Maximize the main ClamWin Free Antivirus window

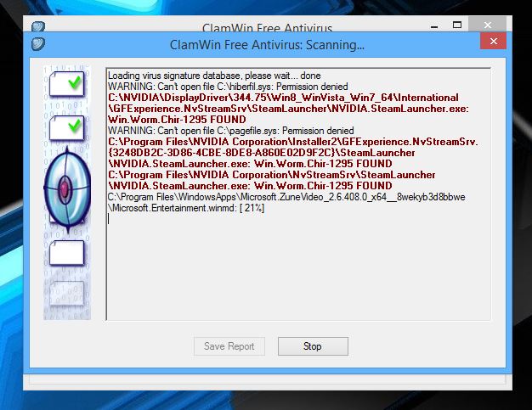[457, 25]
